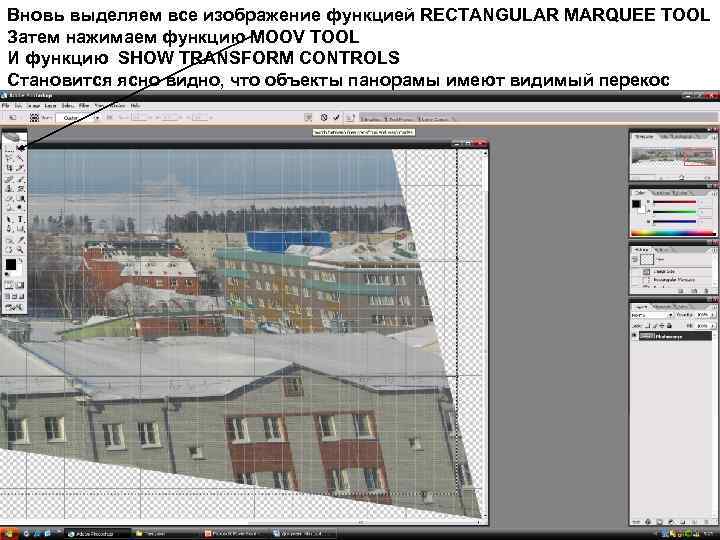
Task: Delete current state in History panel
Action: [704, 291]
